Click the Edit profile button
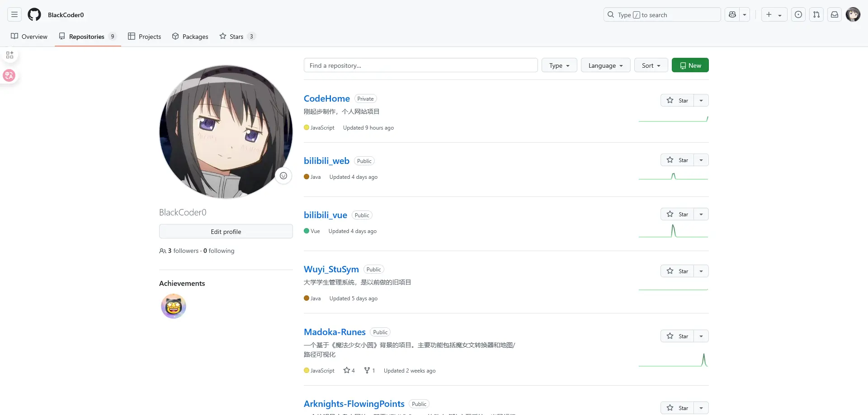Viewport: 868px width, 415px height. coord(226,231)
